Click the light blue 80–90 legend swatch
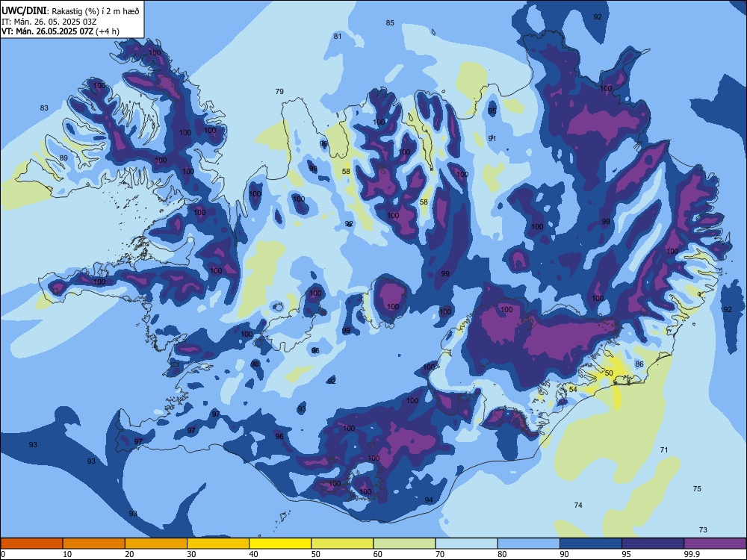Viewport: 747px width, 560px height. pos(529,544)
